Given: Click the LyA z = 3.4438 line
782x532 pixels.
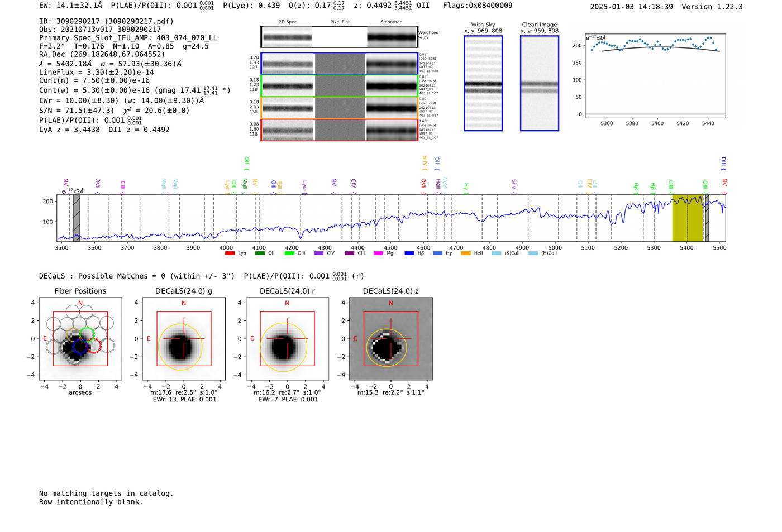Looking at the screenshot, I should tap(104, 130).
